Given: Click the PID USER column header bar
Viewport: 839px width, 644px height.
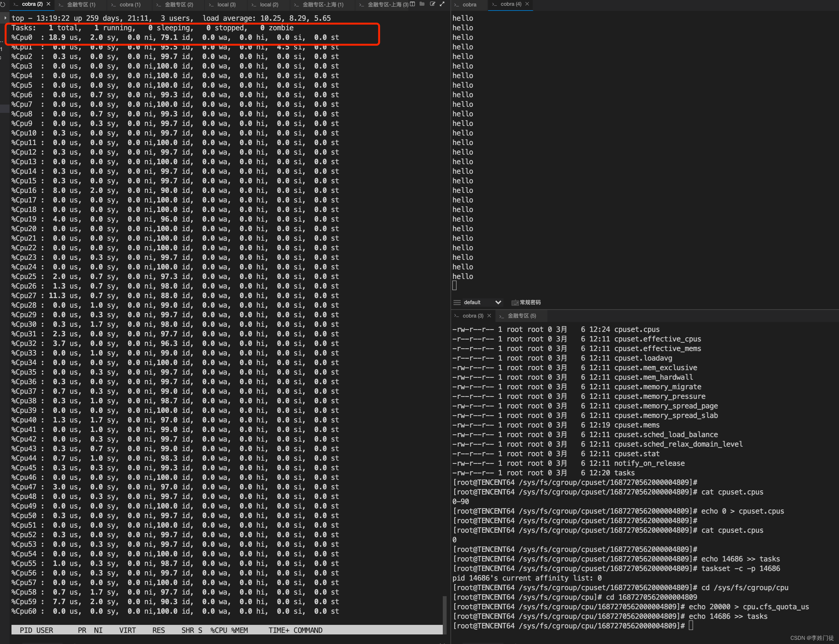Looking at the screenshot, I should [x=227, y=630].
